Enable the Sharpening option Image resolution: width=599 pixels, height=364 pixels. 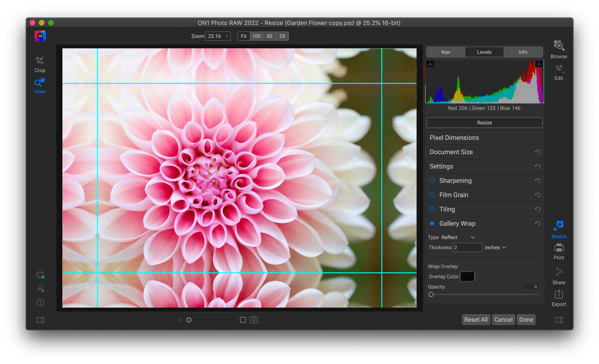click(432, 180)
